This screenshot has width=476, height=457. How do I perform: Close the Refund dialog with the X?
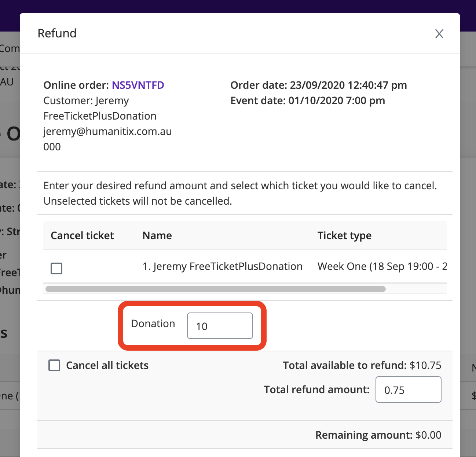pyautogui.click(x=439, y=34)
